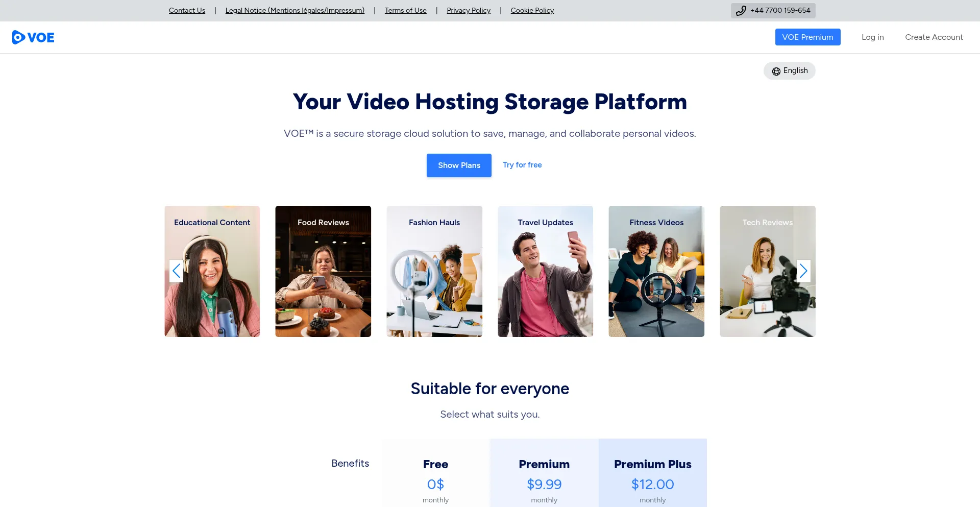Click the Try for free link
Screen dimensions: 980x507
(522, 165)
